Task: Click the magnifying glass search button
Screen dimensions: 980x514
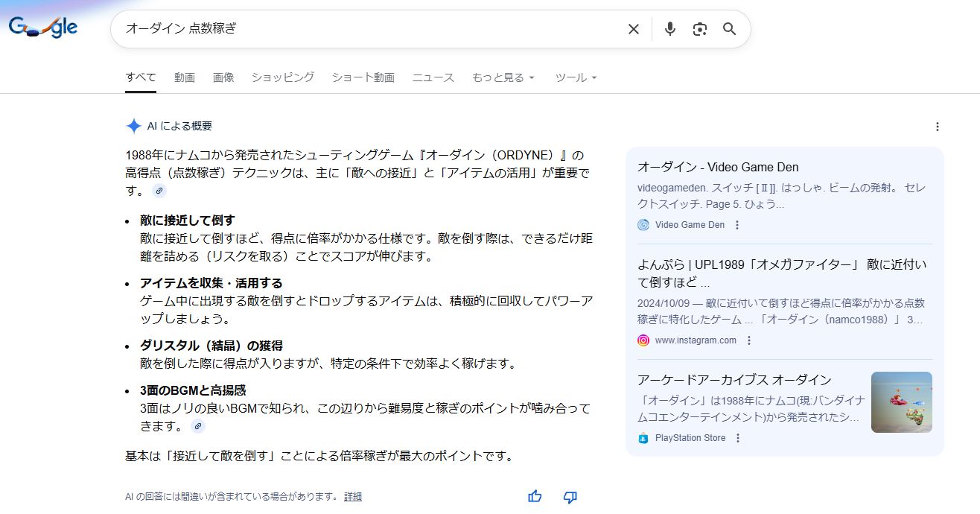Action: coord(730,29)
